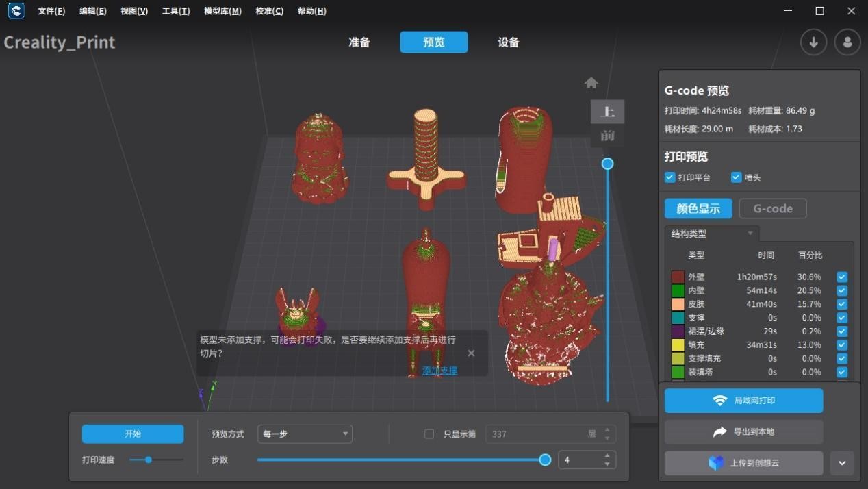This screenshot has width=868, height=489.
Task: Select the front face of the view cube
Action: point(607,136)
